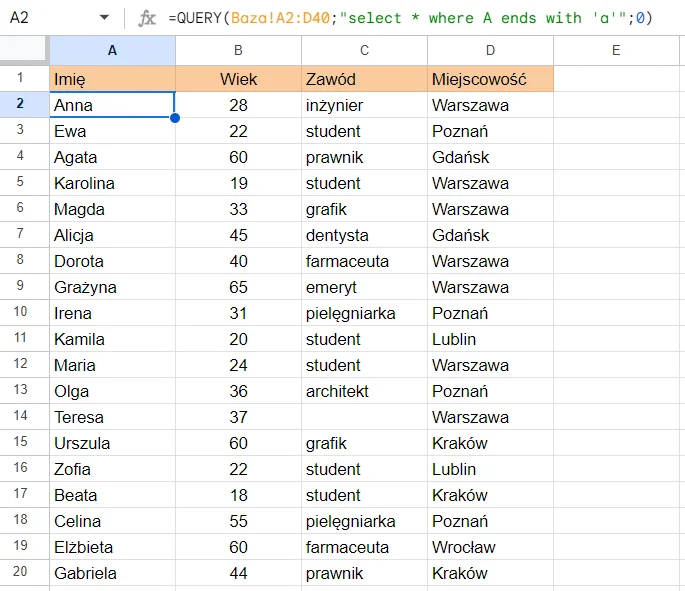Click the fx function icon
Screen dimensions: 685x591
147,18
